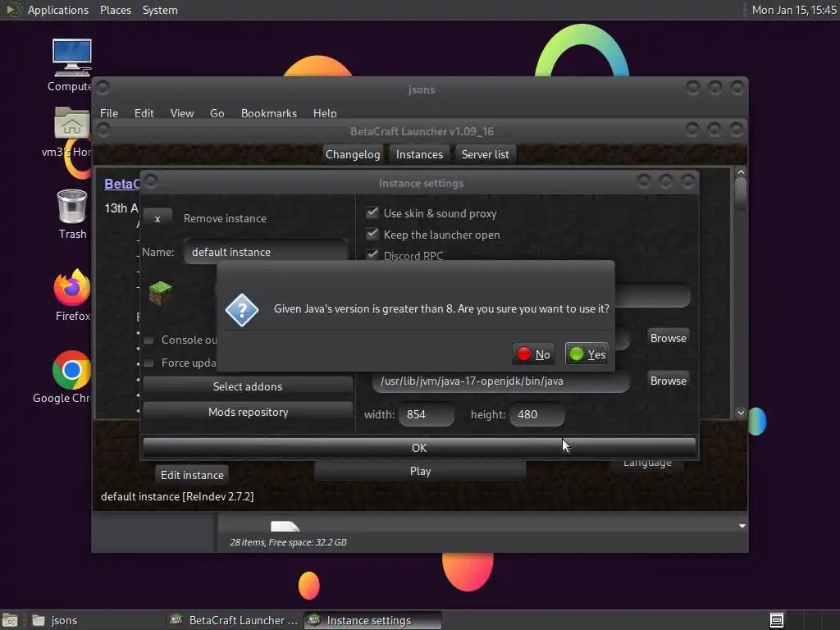Click the Java path input field
The height and width of the screenshot is (630, 840).
pos(501,381)
